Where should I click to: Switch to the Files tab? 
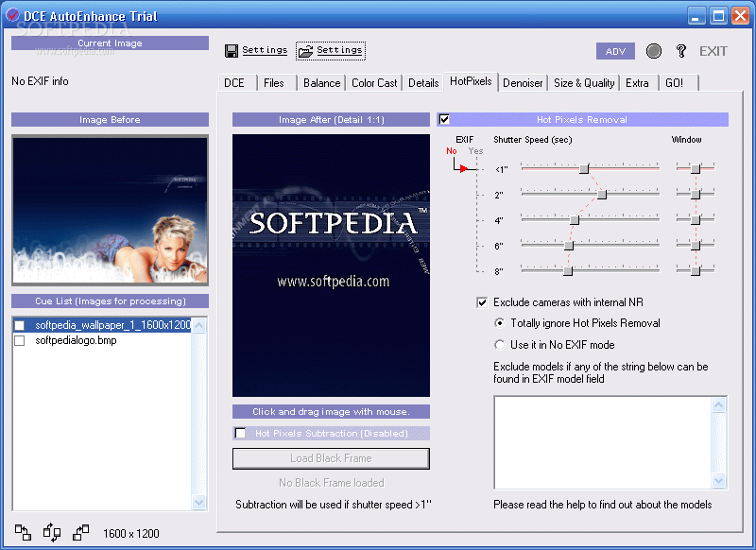pos(277,83)
